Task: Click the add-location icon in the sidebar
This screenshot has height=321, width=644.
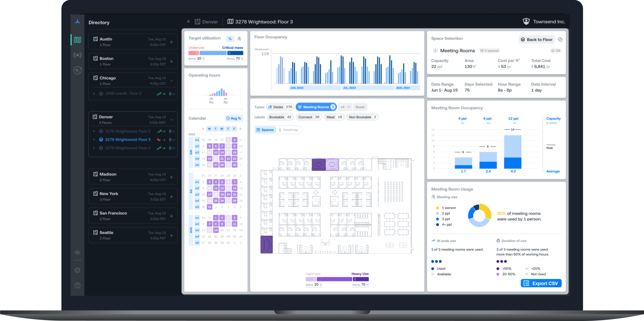Action: (77, 71)
